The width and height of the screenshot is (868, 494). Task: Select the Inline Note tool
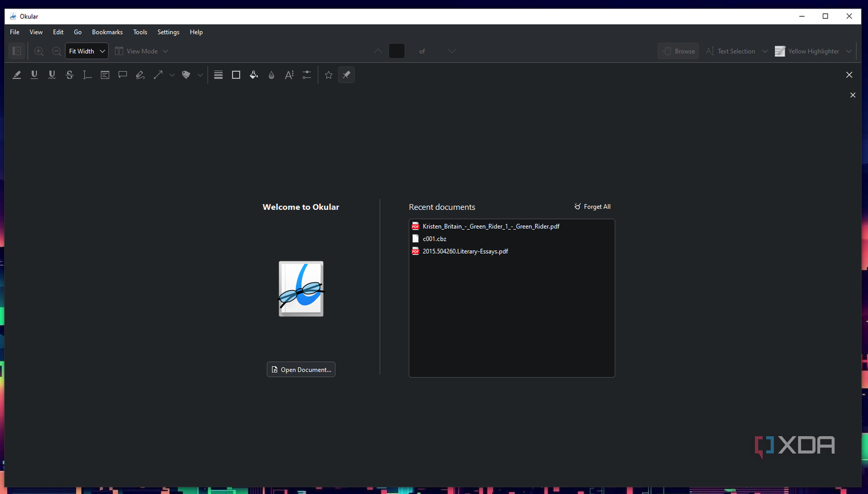tap(105, 75)
